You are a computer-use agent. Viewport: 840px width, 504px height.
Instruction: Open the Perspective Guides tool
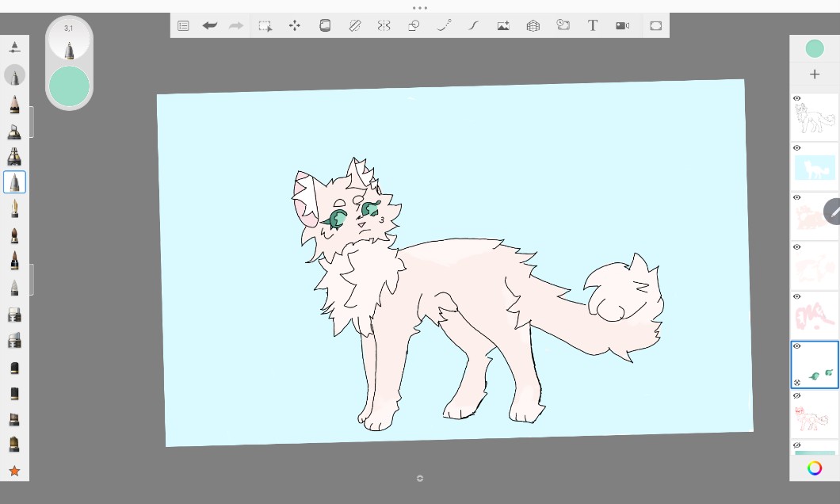coord(533,25)
